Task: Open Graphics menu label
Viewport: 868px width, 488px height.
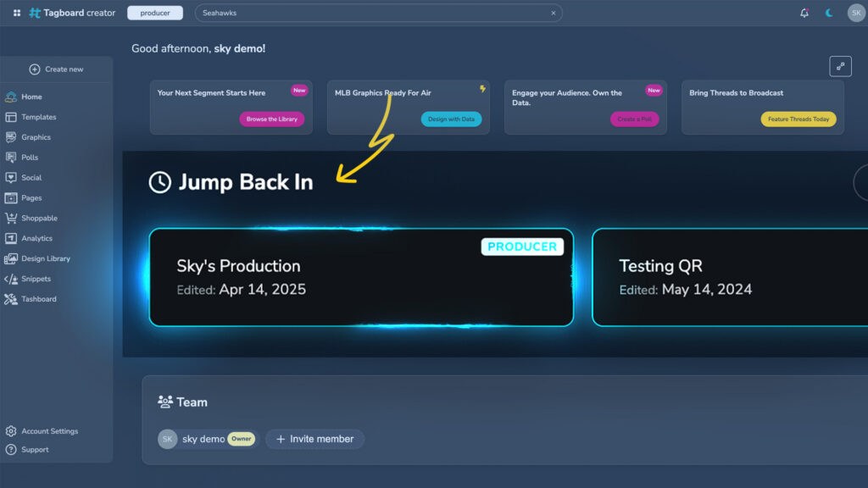Action: [36, 137]
